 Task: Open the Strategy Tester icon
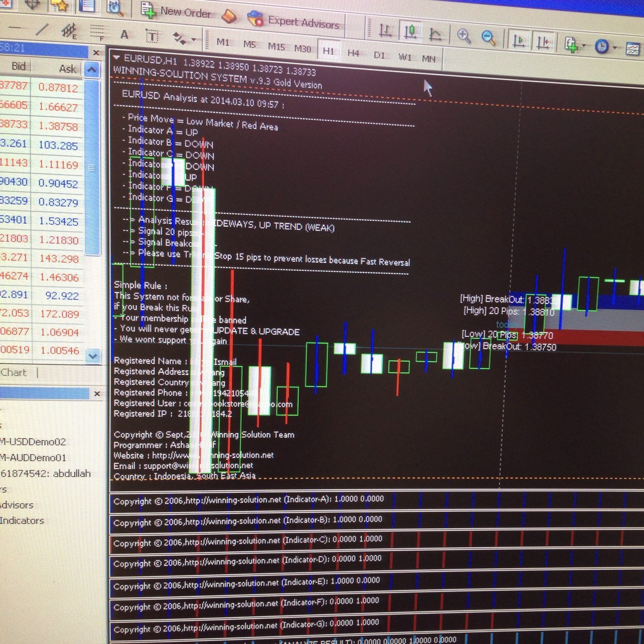[x=116, y=7]
